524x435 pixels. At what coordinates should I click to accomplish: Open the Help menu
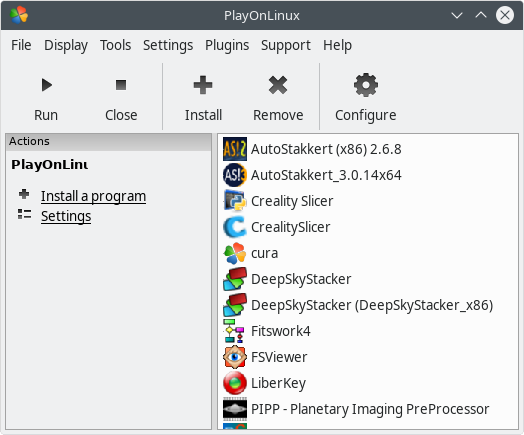pos(338,45)
